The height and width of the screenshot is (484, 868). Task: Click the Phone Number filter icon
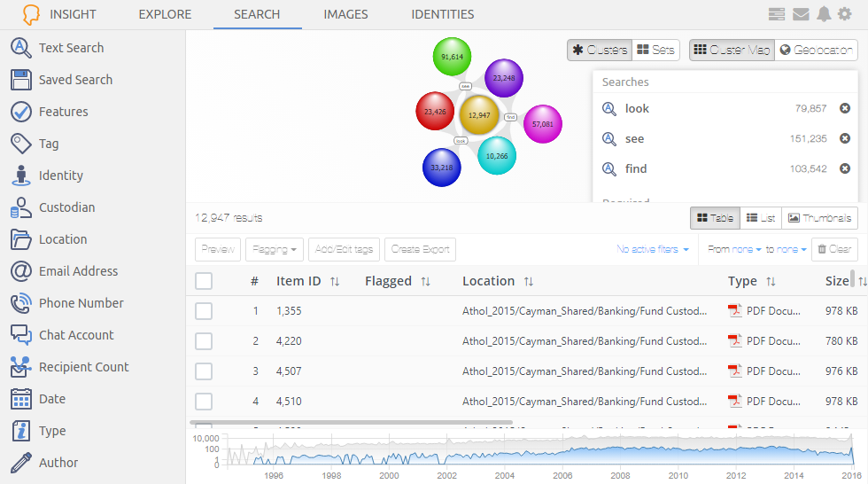21,303
